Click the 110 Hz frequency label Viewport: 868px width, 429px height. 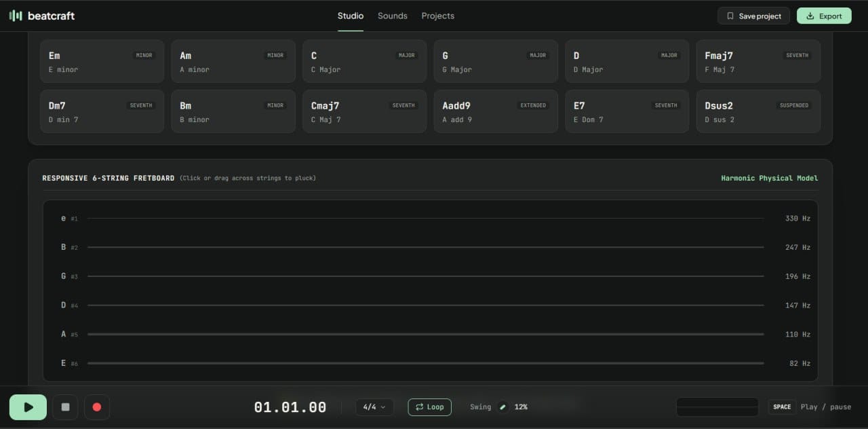point(797,334)
